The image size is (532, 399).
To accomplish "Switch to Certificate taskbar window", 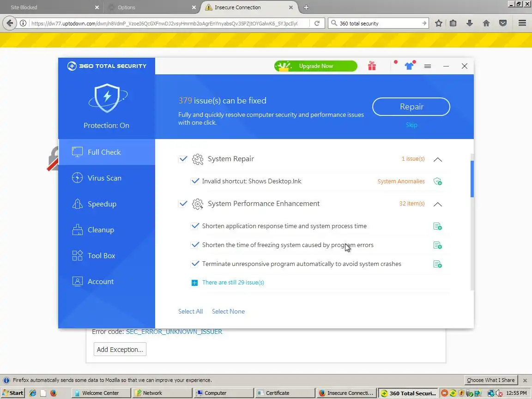I will (285, 393).
